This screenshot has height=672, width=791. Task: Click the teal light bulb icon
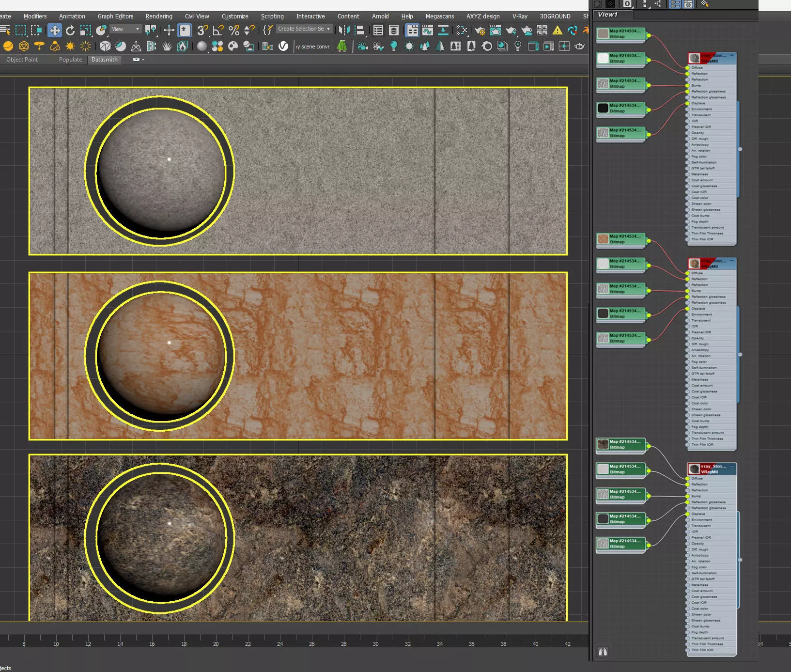click(394, 46)
